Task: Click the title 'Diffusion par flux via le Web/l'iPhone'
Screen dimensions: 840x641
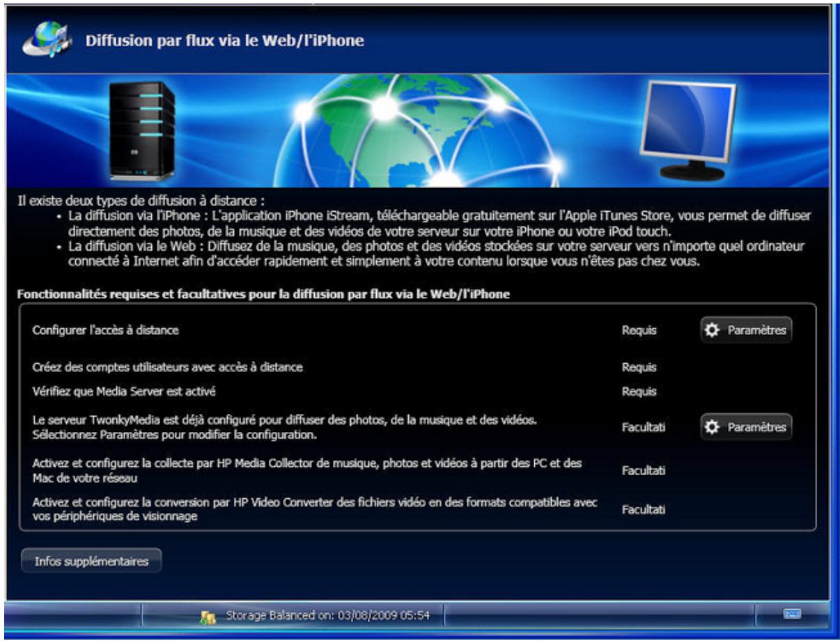Action: [x=224, y=40]
